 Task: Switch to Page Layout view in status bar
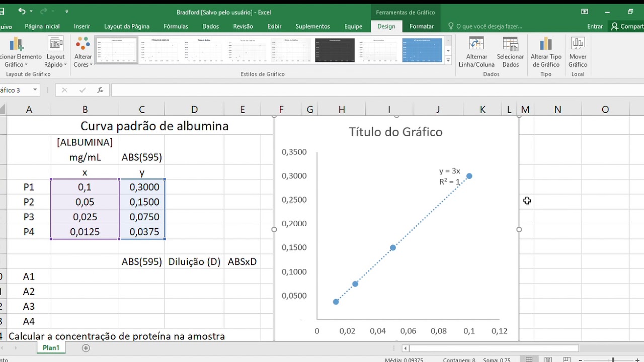tap(548, 359)
